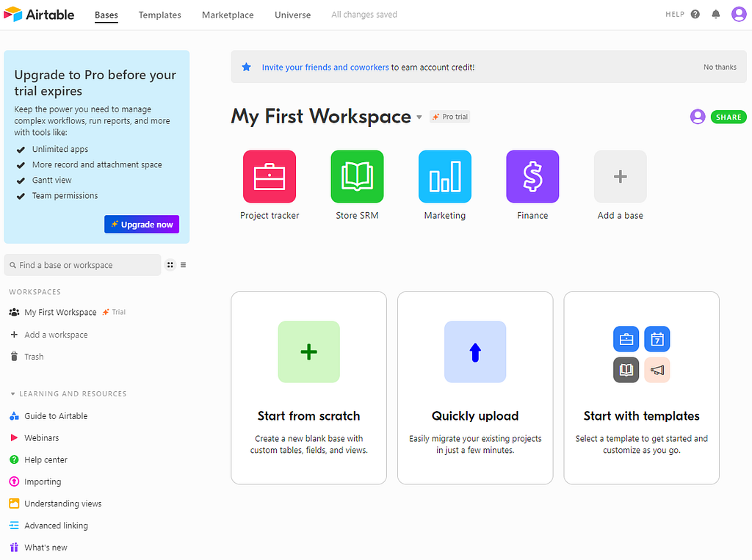
Task: Switch to list view of bases
Action: tap(183, 265)
